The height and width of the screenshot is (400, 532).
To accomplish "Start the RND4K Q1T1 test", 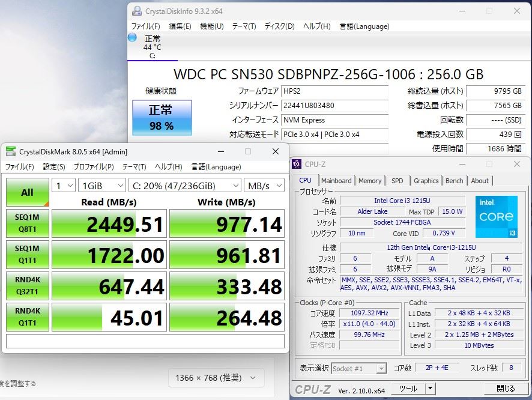I will [28, 317].
